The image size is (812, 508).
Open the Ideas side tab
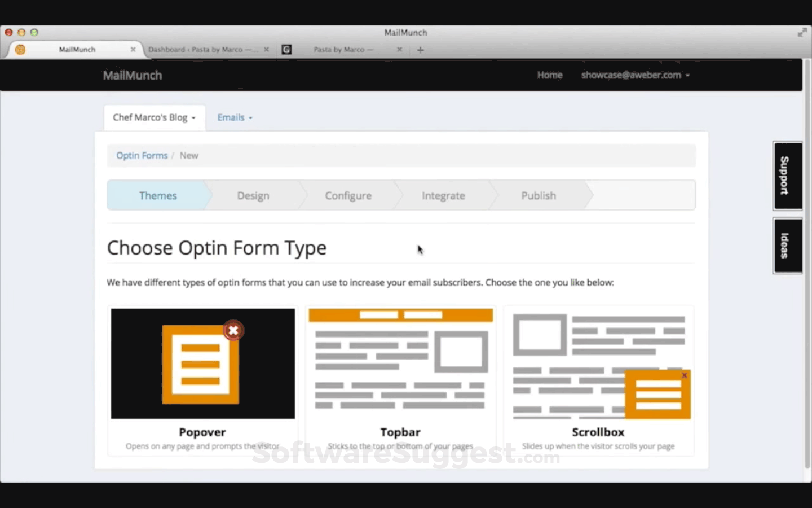787,246
